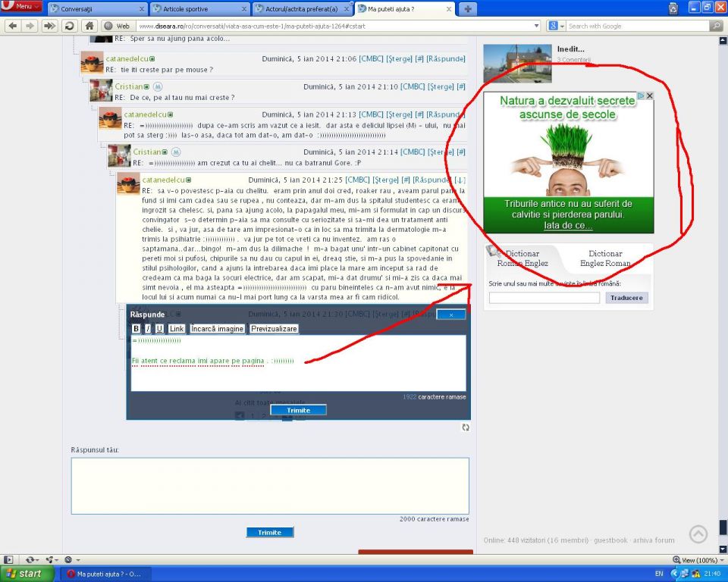Screen dimensions: 728x582
Task: Open catanedelcu's profile from the 21:06 post
Action: point(127,59)
